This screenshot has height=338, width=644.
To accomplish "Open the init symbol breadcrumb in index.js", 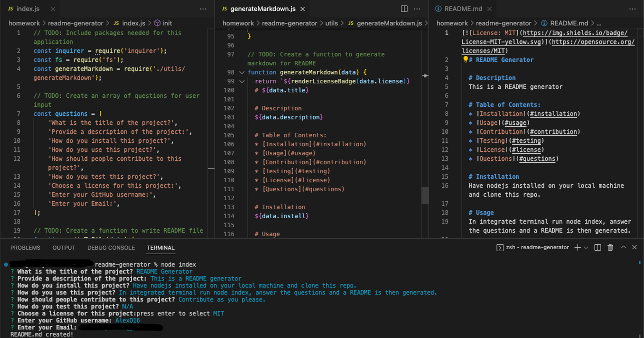I will 163,23.
